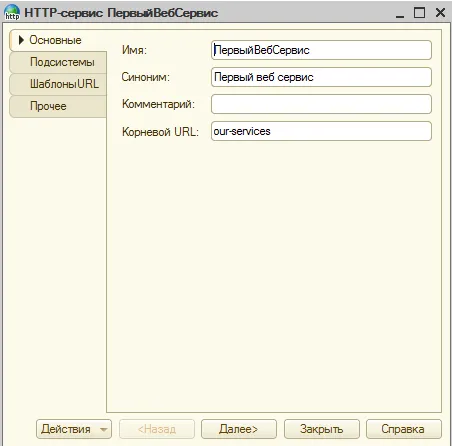Switch to the Шаблоны URL tab
Viewport: 452px width, 446px height.
pos(58,84)
